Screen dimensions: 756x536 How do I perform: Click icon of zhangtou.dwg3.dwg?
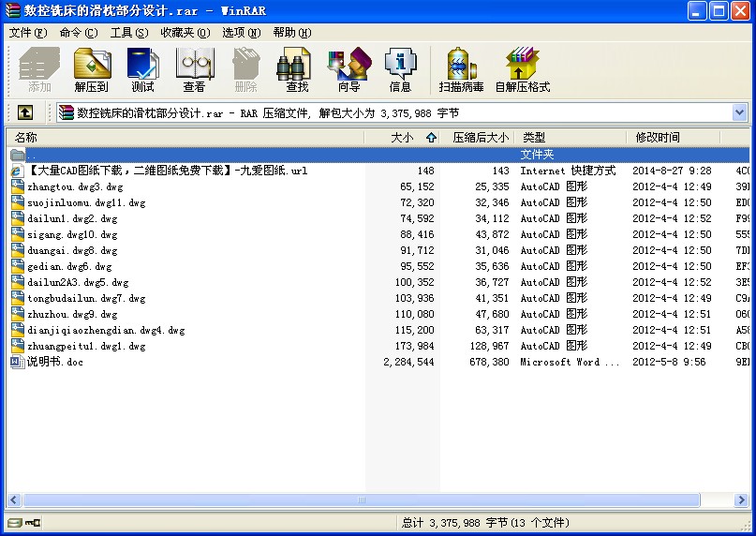18,186
